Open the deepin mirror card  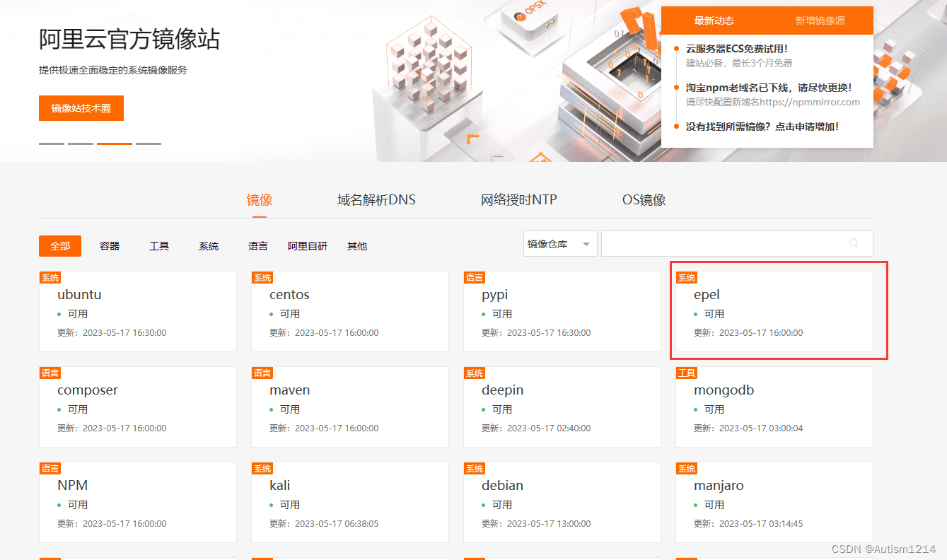click(x=562, y=407)
